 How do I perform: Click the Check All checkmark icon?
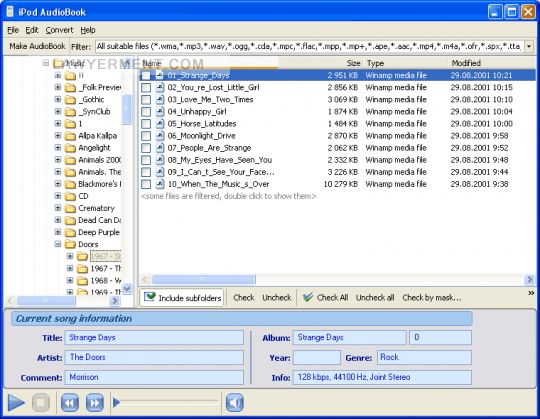[x=308, y=297]
